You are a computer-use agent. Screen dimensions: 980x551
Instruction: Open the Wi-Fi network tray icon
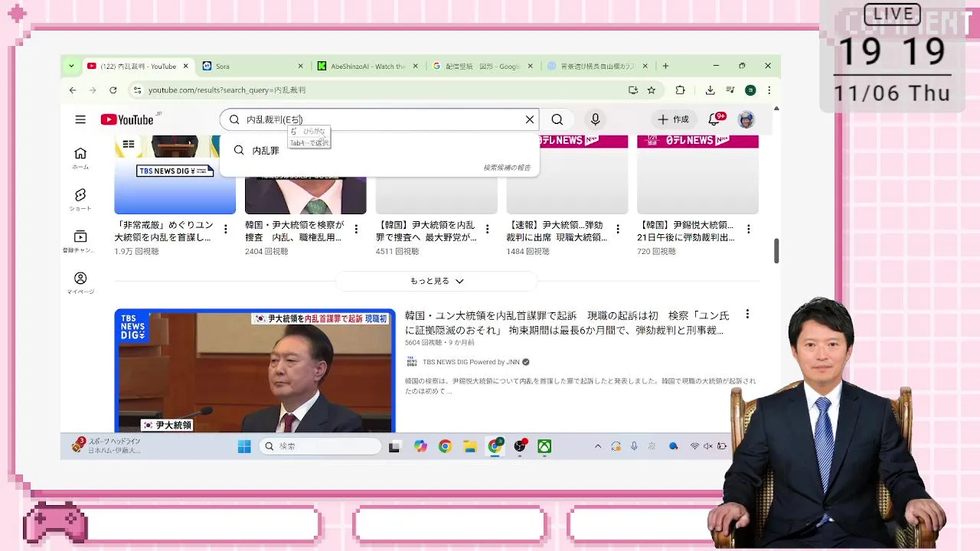click(x=694, y=446)
